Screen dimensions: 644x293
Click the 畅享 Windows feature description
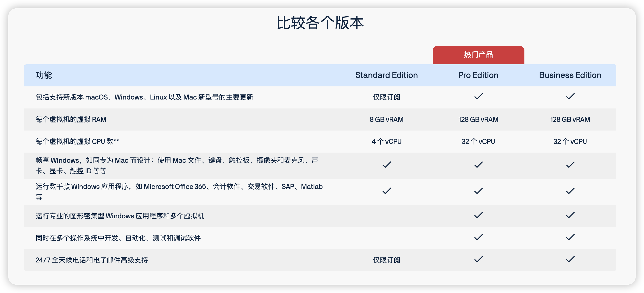click(x=177, y=165)
